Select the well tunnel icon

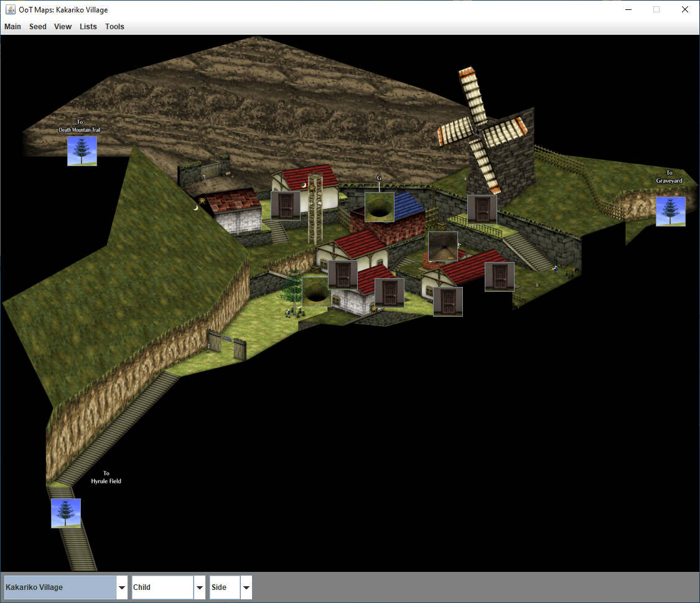443,246
